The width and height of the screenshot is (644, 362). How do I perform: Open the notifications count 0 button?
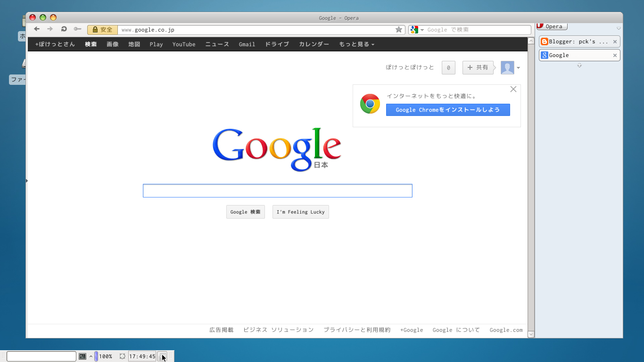pos(448,68)
